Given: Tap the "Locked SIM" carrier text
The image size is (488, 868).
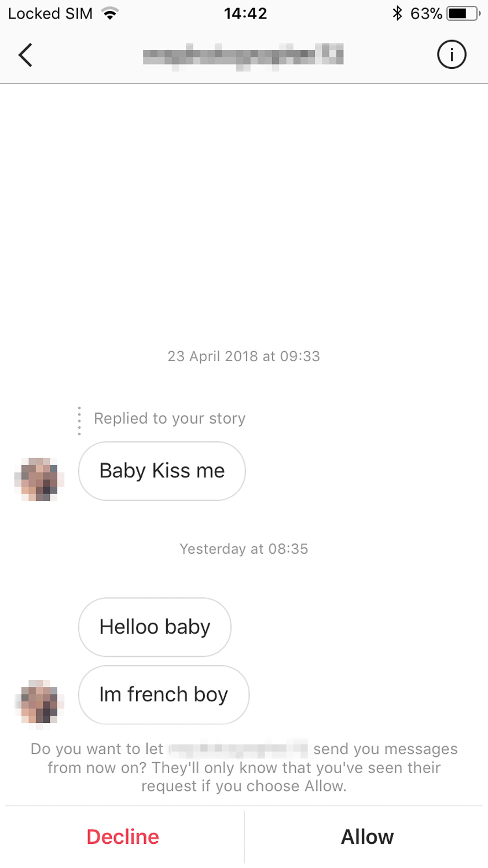Looking at the screenshot, I should [50, 13].
